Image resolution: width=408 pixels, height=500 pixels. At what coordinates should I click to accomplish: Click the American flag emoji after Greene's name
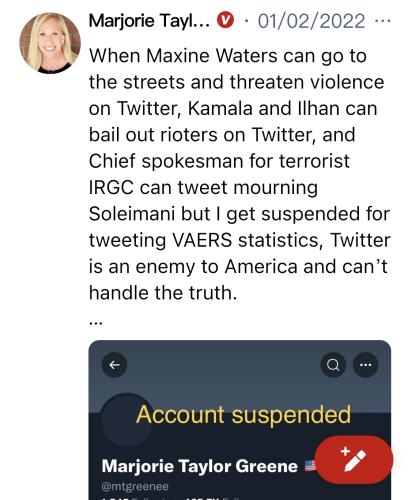310,465
